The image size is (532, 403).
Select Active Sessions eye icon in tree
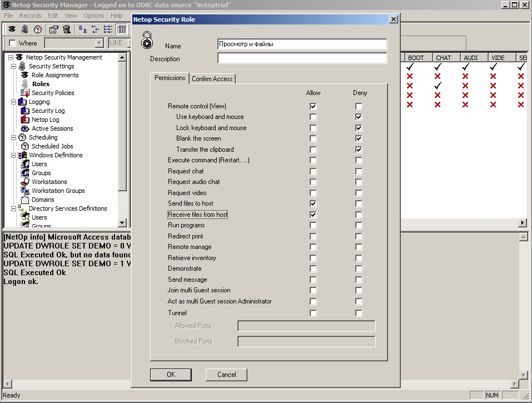tap(25, 128)
